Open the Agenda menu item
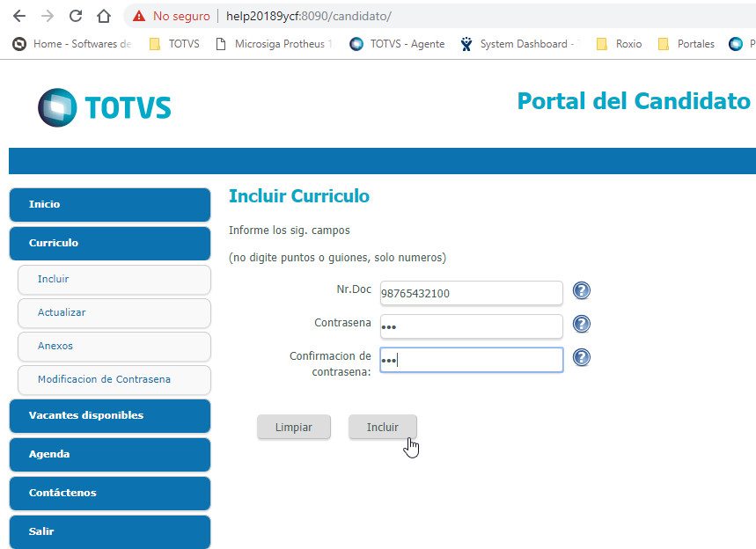The image size is (756, 549). click(x=110, y=455)
